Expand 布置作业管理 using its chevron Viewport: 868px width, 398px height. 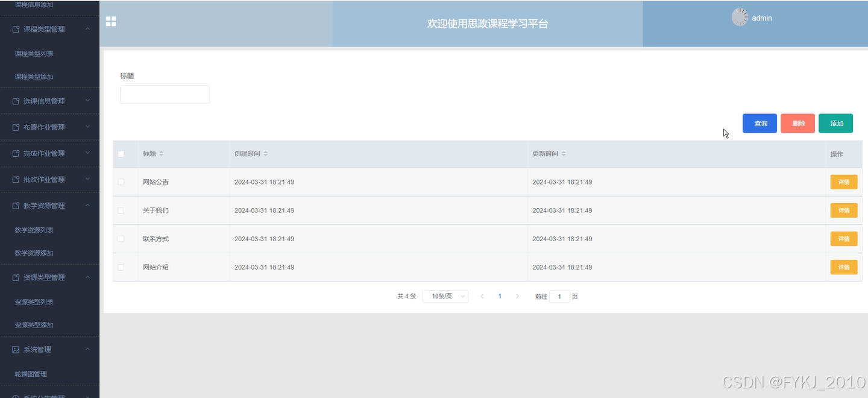pyautogui.click(x=88, y=127)
